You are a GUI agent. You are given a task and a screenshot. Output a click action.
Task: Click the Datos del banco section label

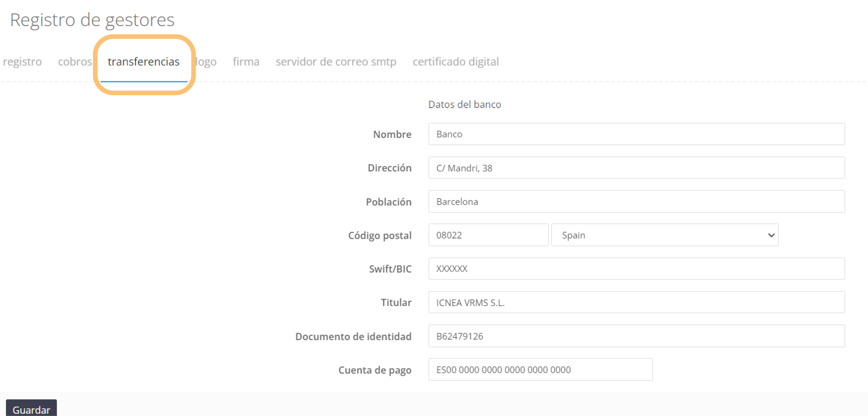click(465, 105)
